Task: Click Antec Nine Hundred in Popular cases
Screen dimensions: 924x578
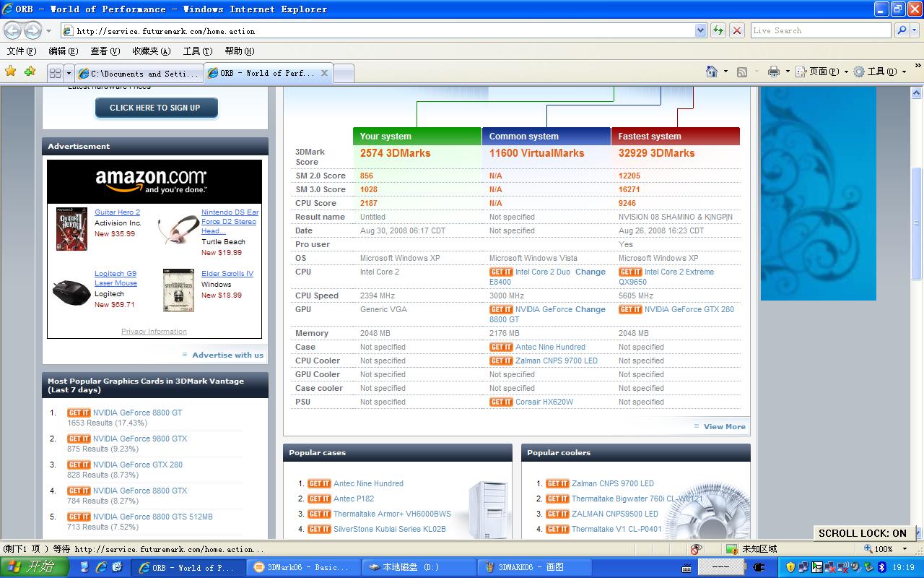Action: (x=368, y=483)
